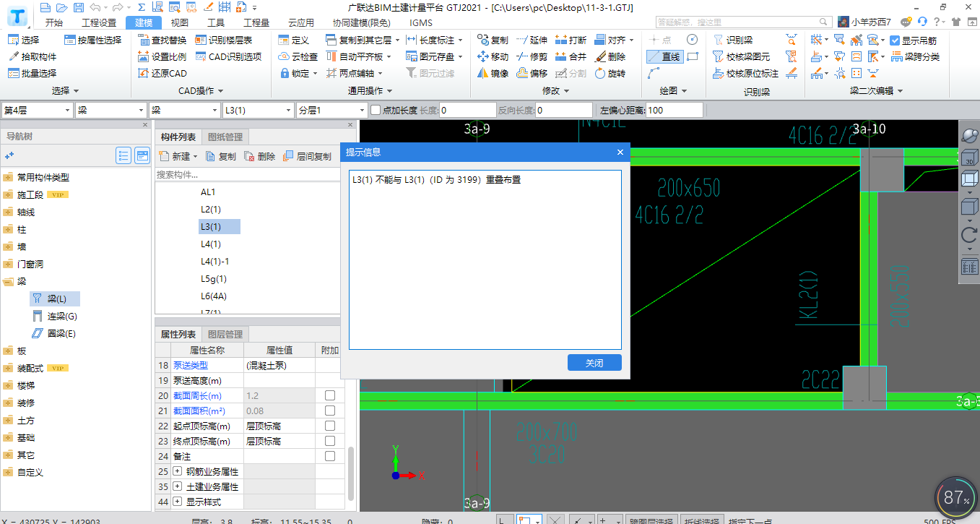The height and width of the screenshot is (524, 980).
Task: Select the 镜像 mirror tool
Action: pyautogui.click(x=493, y=73)
